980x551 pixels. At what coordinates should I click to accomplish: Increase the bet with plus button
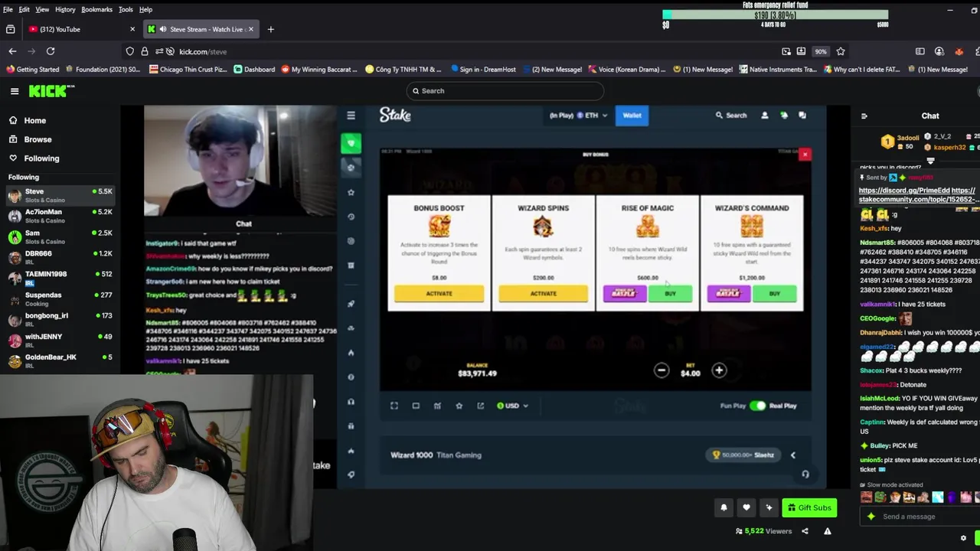click(x=719, y=371)
